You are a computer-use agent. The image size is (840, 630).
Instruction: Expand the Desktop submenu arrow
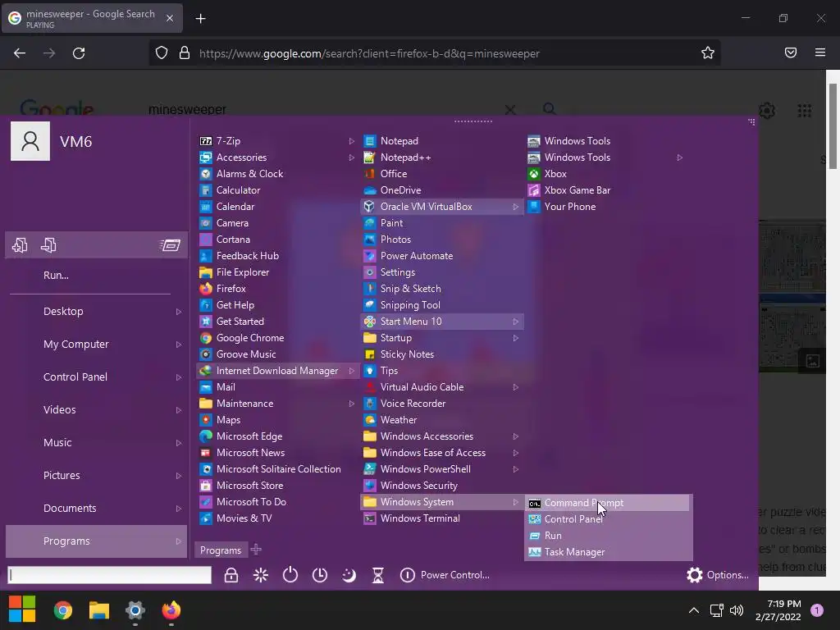click(178, 312)
